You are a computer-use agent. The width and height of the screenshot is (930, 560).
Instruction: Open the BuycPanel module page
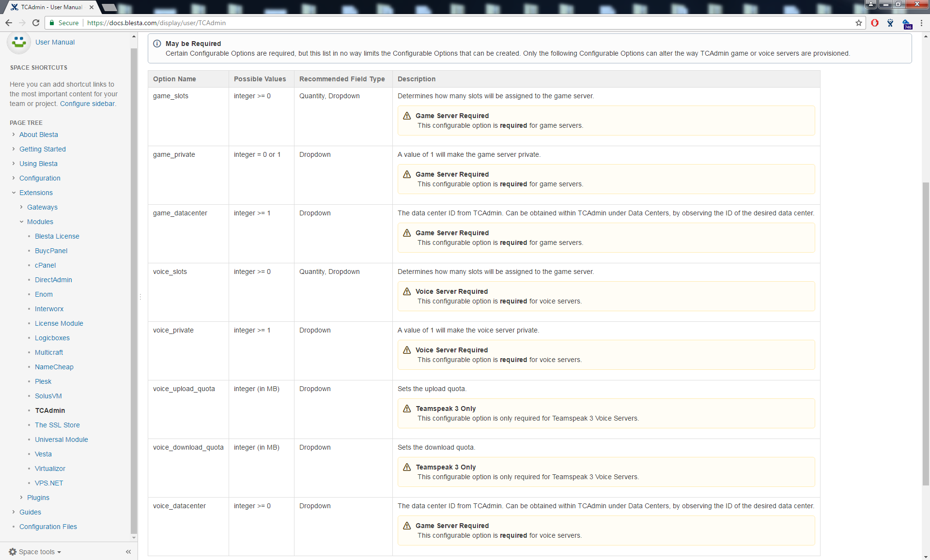(51, 251)
